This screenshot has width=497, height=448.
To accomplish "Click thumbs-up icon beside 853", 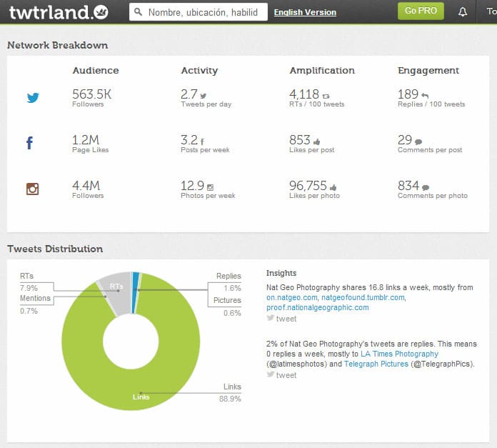I will (x=316, y=141).
